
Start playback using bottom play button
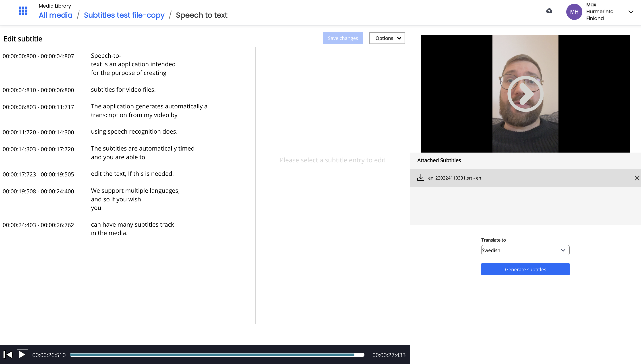click(22, 354)
